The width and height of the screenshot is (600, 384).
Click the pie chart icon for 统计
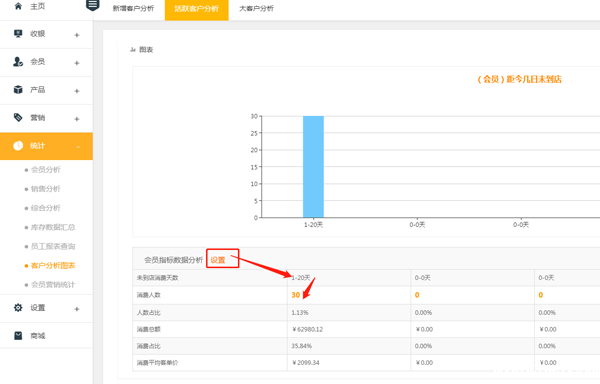point(18,146)
